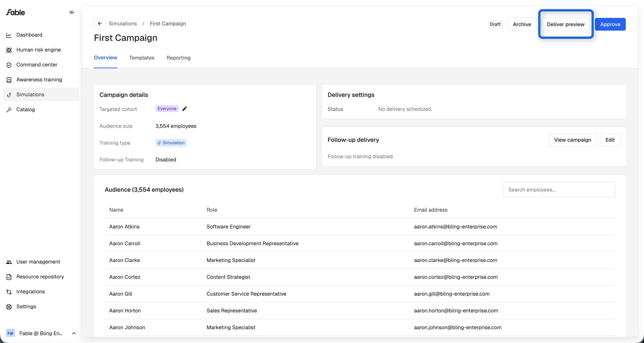644x343 pixels.
Task: Click the 3,554 employees audience size
Action: (176, 126)
